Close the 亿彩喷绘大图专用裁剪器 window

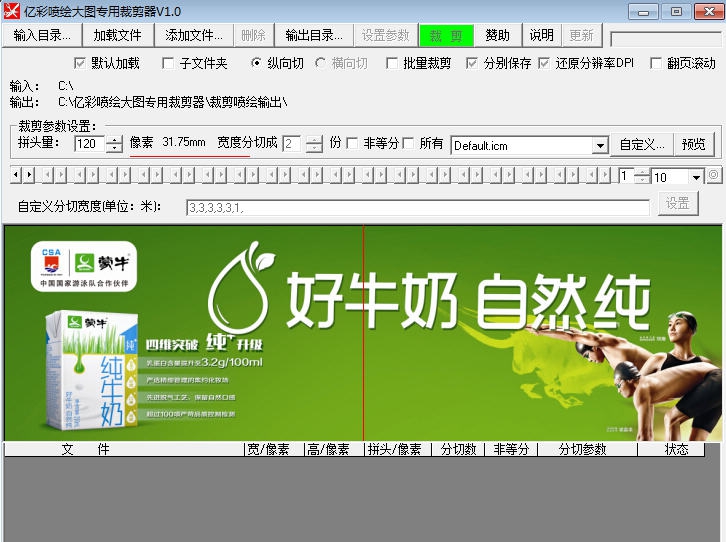709,12
